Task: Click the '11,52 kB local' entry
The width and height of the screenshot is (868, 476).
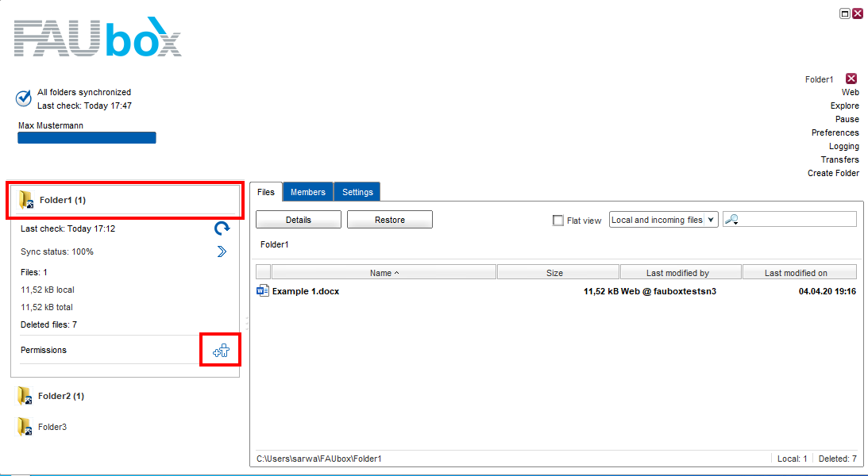Action: tap(47, 290)
